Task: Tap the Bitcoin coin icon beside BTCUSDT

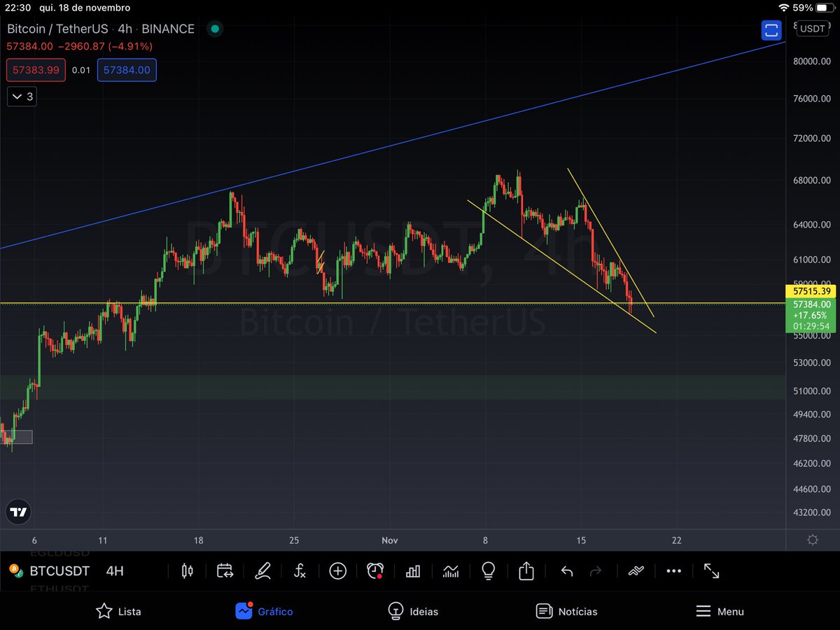Action: [15, 570]
